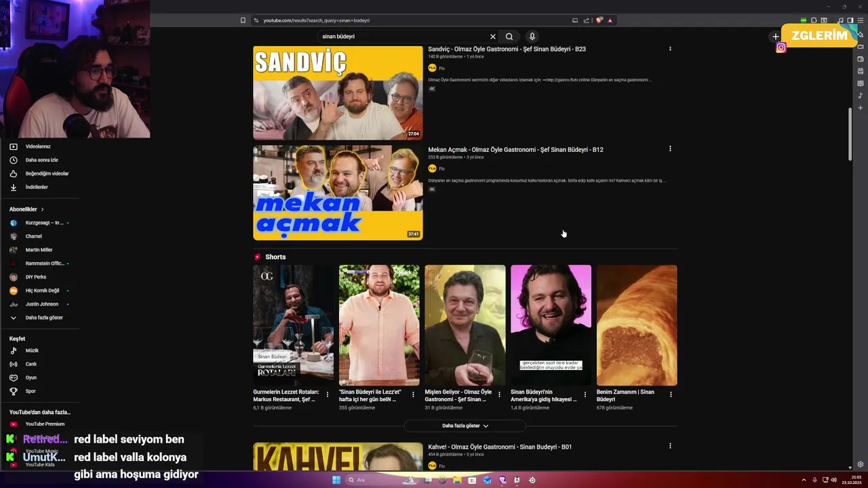868x488 pixels.
Task: Open options for Benim Zamanım short
Action: pyautogui.click(x=671, y=394)
